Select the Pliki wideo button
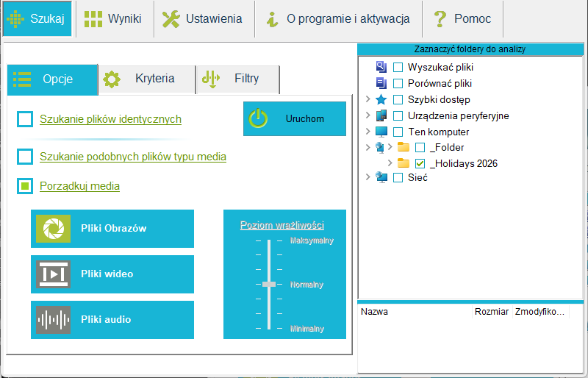The image size is (588, 378). coord(112,274)
